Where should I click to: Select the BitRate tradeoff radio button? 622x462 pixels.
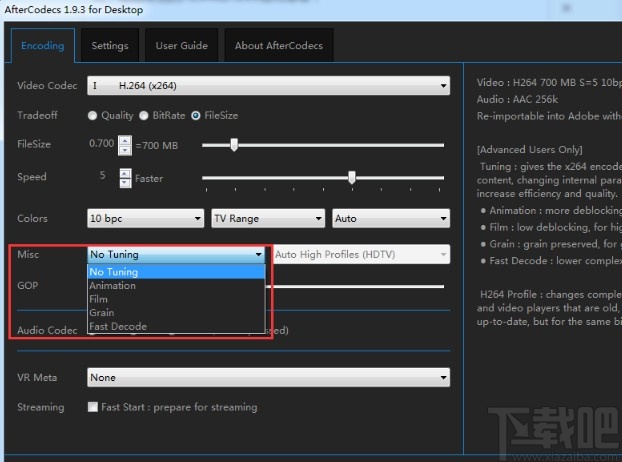click(x=144, y=116)
